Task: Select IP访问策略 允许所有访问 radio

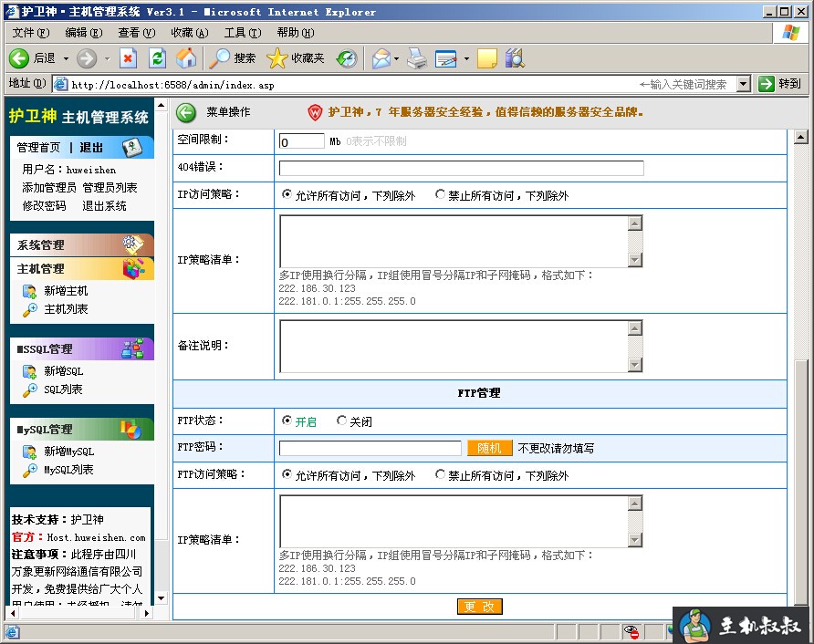Action: (x=287, y=194)
